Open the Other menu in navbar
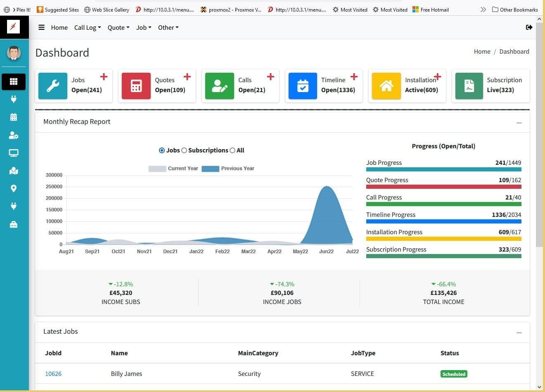This screenshot has width=545, height=392. [168, 28]
